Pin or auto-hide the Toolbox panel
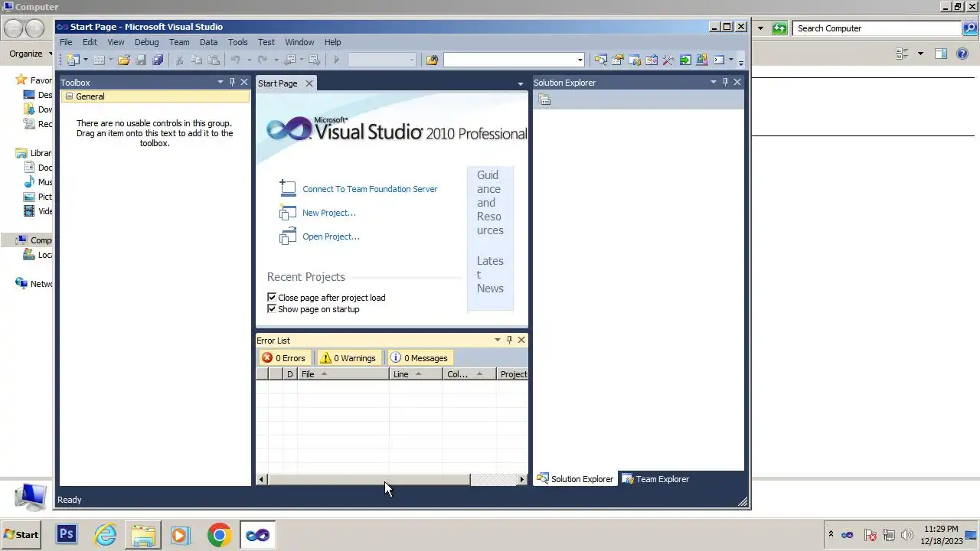980x551 pixels. [233, 82]
